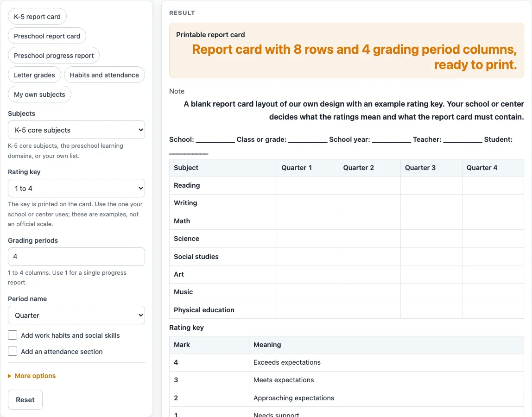Image resolution: width=532 pixels, height=417 pixels.
Task: Choose the My own subjects preset
Action: 39,95
